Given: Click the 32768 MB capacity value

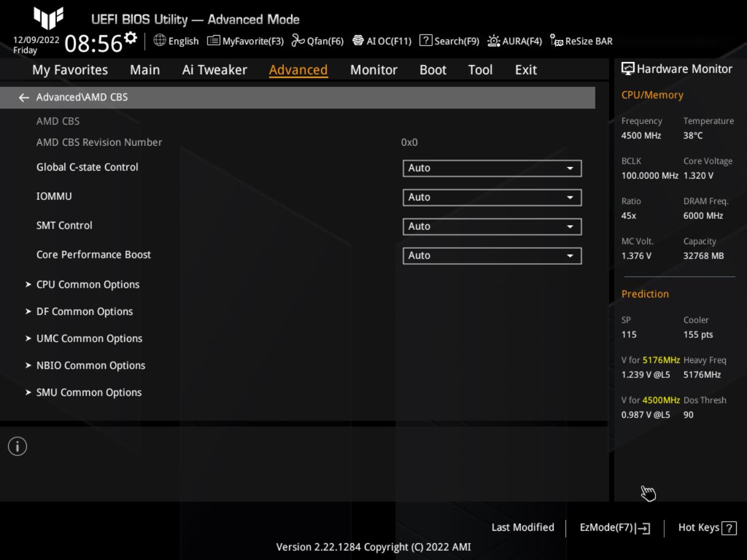Looking at the screenshot, I should [703, 256].
